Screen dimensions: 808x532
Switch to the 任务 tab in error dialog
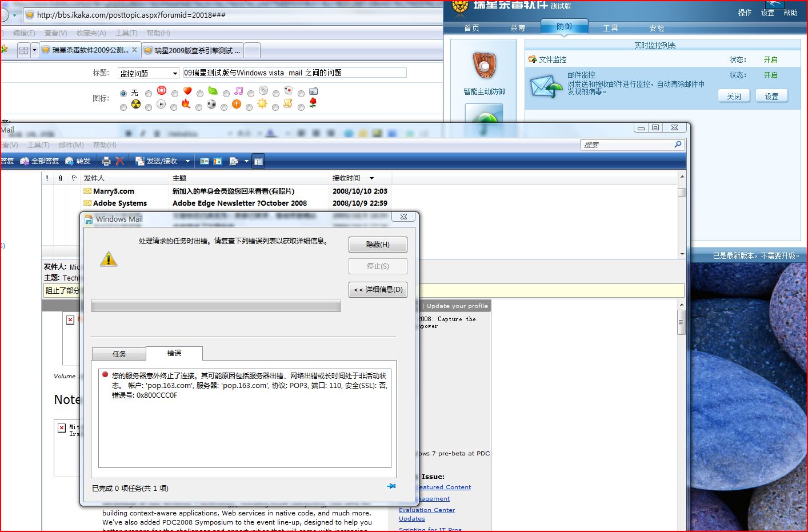click(x=119, y=354)
